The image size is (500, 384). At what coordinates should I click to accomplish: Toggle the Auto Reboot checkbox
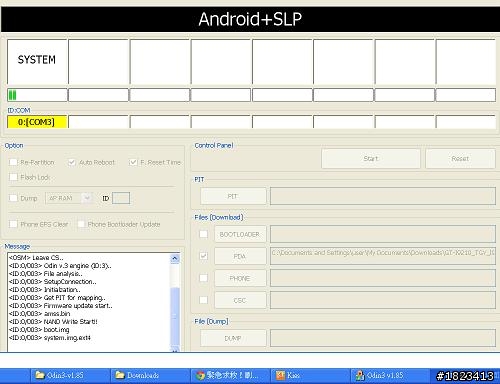[x=72, y=162]
